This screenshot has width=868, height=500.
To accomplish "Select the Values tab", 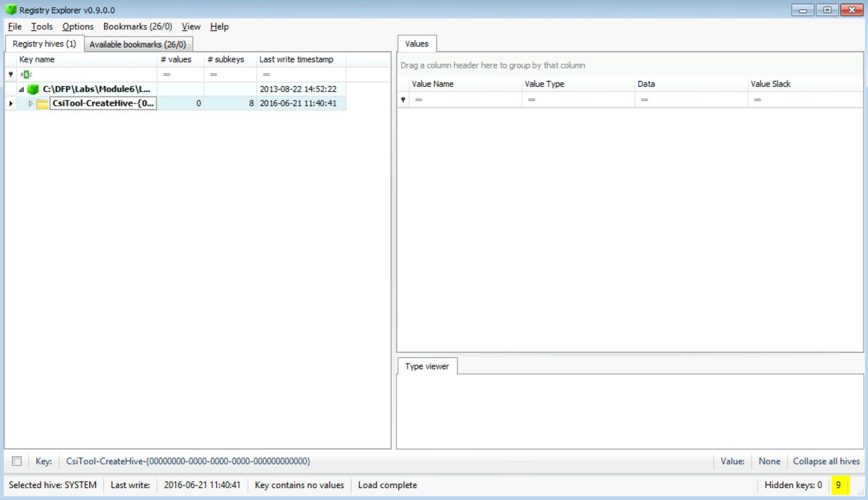I will 417,44.
